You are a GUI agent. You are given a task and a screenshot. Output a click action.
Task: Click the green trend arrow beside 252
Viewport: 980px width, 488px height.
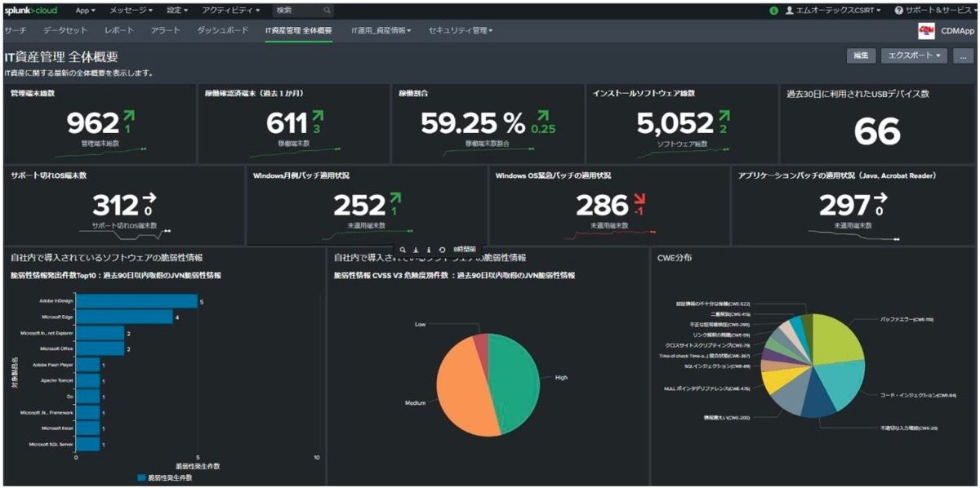coord(396,198)
